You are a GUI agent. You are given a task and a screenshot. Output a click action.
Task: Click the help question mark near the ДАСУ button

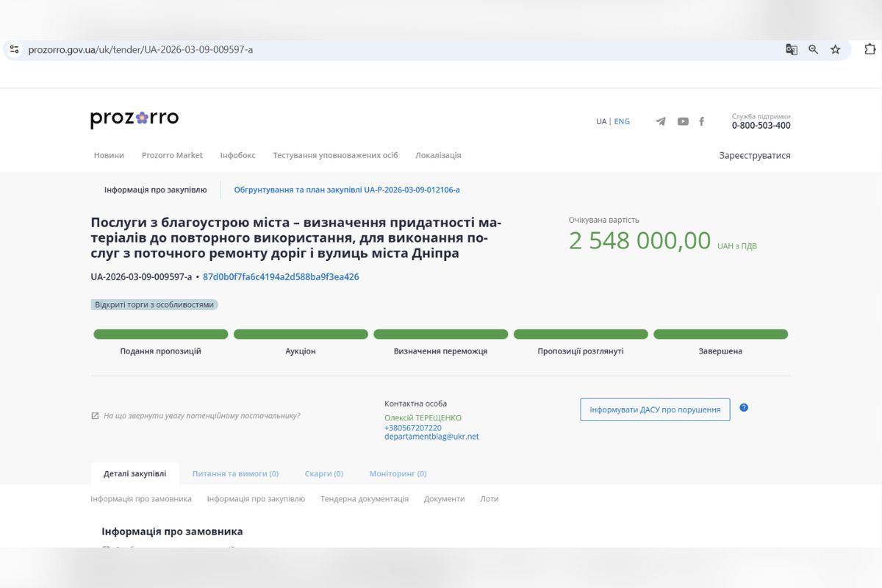744,407
